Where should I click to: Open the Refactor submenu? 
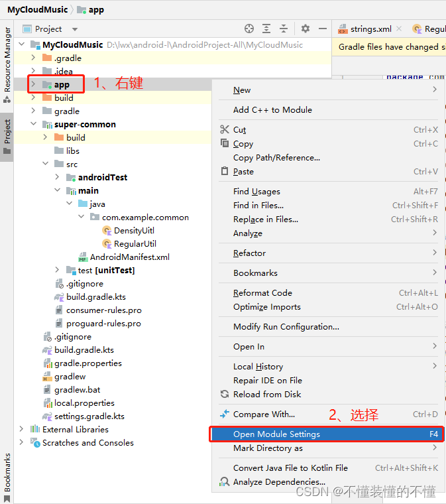click(328, 253)
